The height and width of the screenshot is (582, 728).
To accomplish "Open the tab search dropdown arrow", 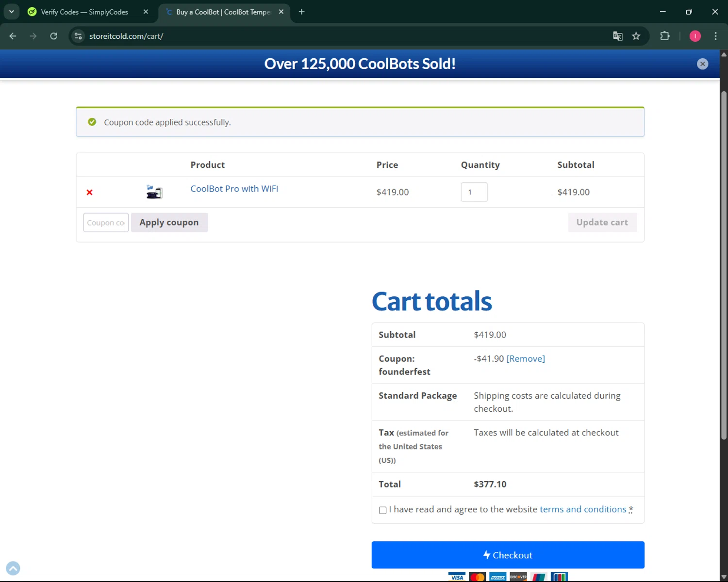I will click(12, 12).
